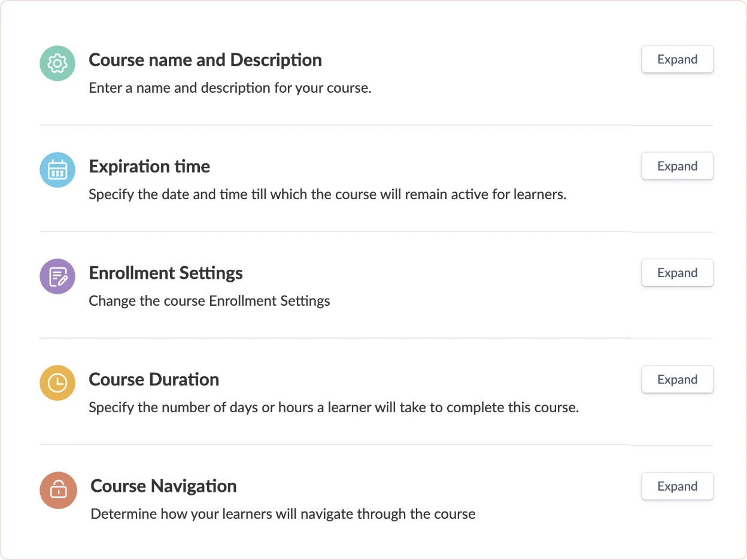This screenshot has width=747, height=560.
Task: Click the yellow clock Course Duration icon
Action: [x=57, y=383]
